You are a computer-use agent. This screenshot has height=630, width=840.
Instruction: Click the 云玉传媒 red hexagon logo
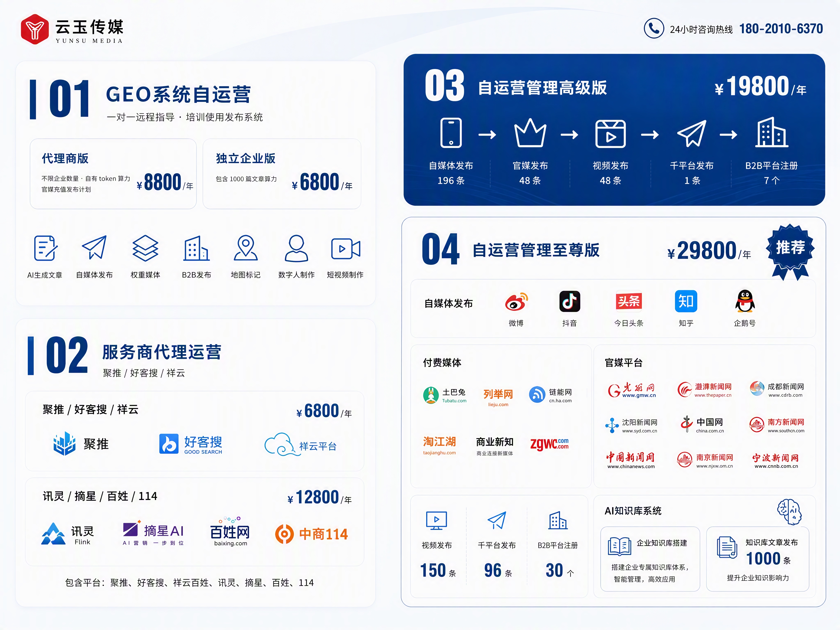35,29
